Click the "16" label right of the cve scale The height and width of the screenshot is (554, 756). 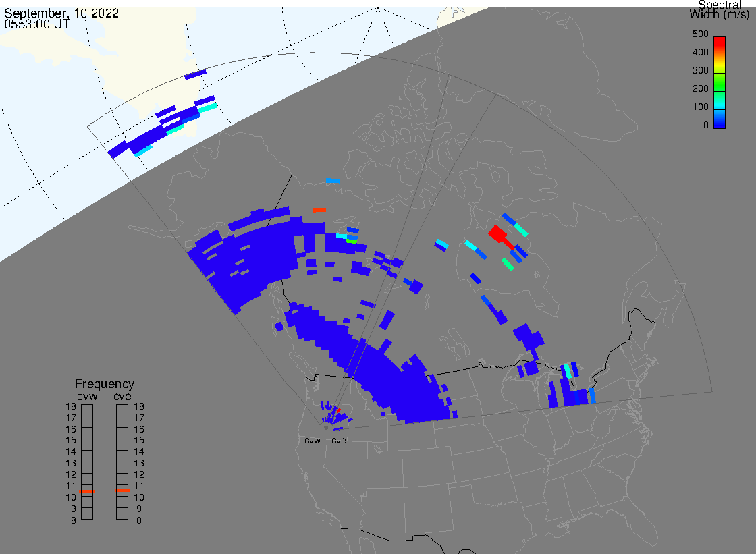click(139, 429)
